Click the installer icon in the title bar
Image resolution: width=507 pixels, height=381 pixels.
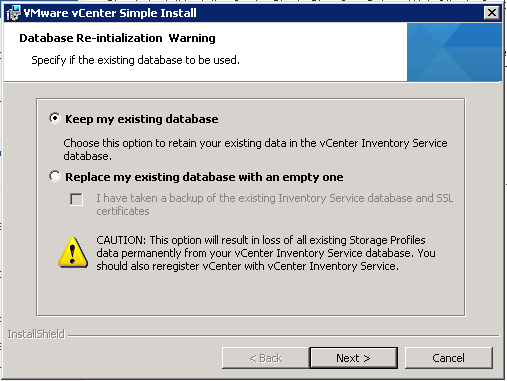[x=13, y=13]
